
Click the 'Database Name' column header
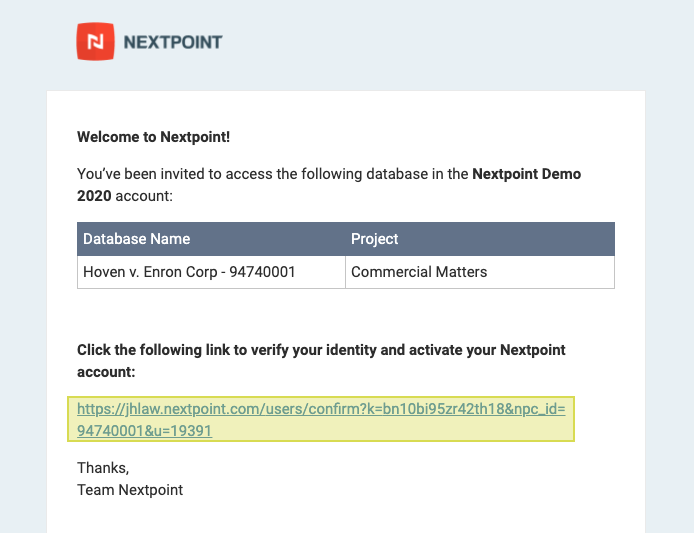tap(211, 239)
